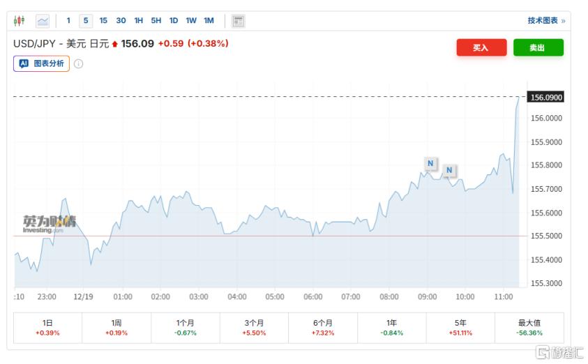The height and width of the screenshot is (364, 588).
Task: Click the first N news marker
Action: click(x=430, y=164)
